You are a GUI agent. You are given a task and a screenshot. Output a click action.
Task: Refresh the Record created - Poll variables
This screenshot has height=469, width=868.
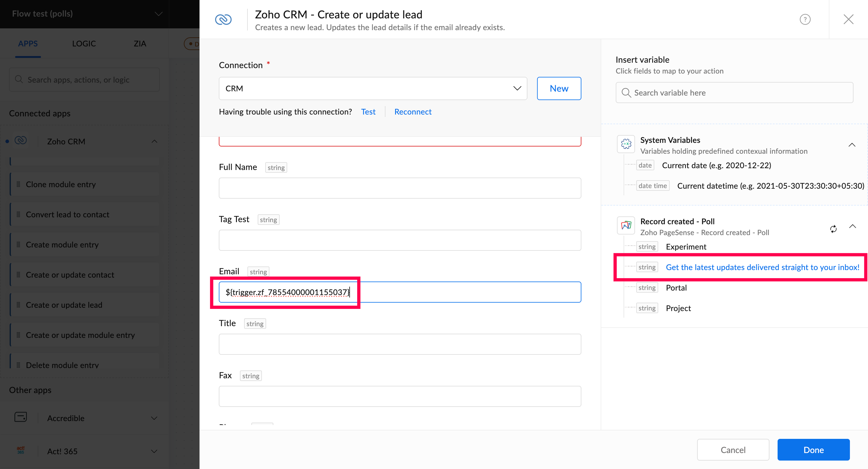[x=833, y=229]
